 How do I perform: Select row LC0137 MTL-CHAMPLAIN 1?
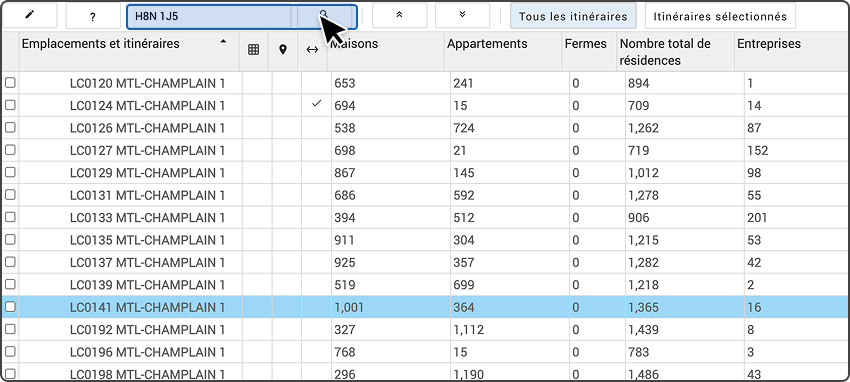coord(425,262)
